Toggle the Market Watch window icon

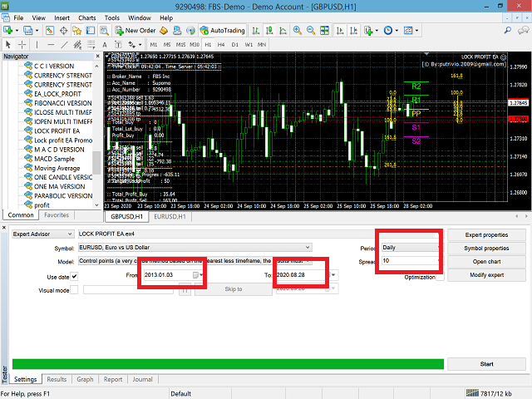(50, 31)
